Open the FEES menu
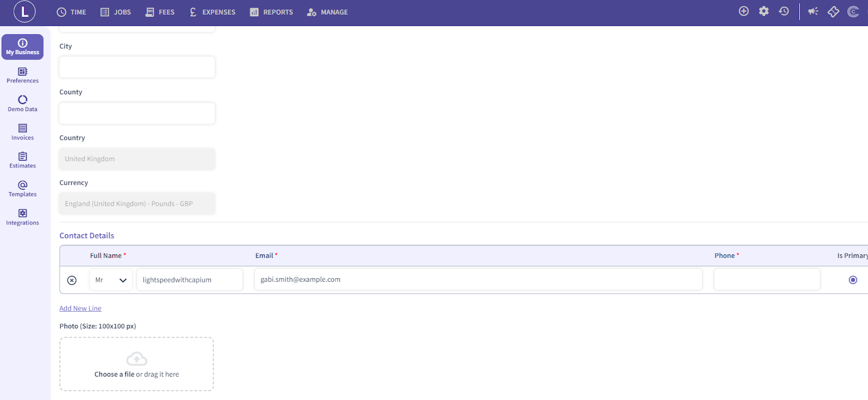 (x=160, y=12)
